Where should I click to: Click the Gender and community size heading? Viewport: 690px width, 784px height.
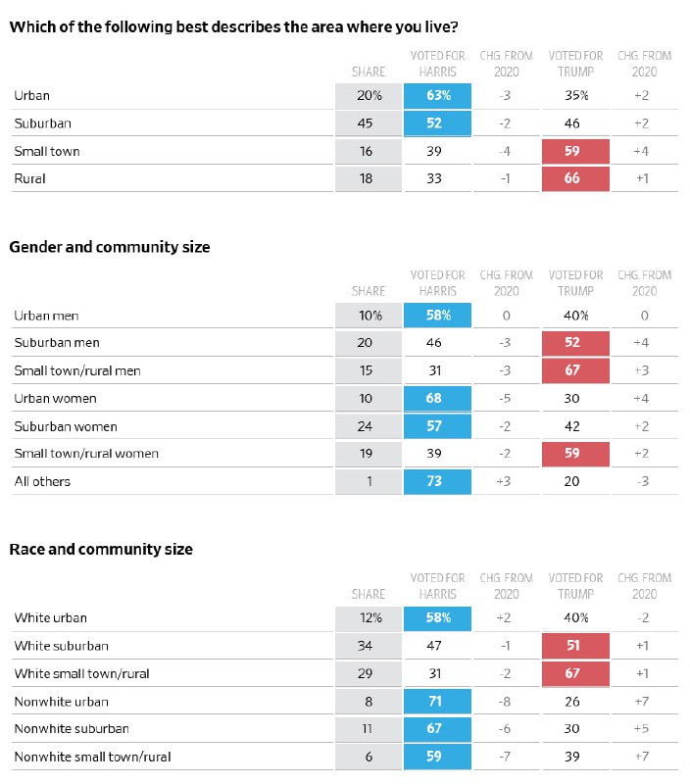110,247
